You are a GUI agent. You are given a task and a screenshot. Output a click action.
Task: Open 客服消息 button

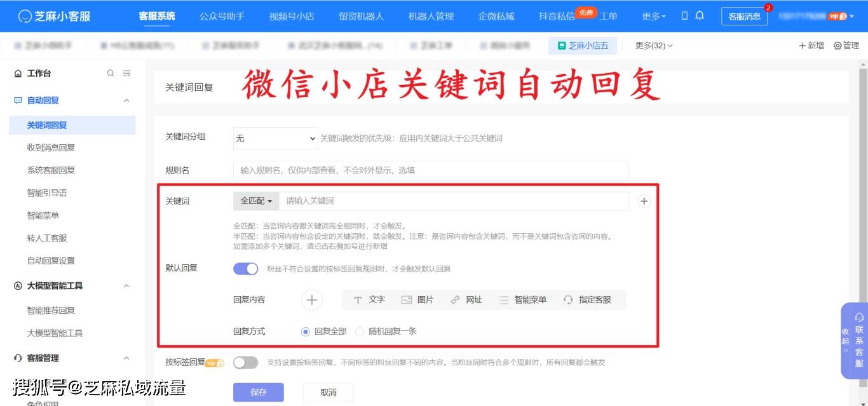click(744, 17)
